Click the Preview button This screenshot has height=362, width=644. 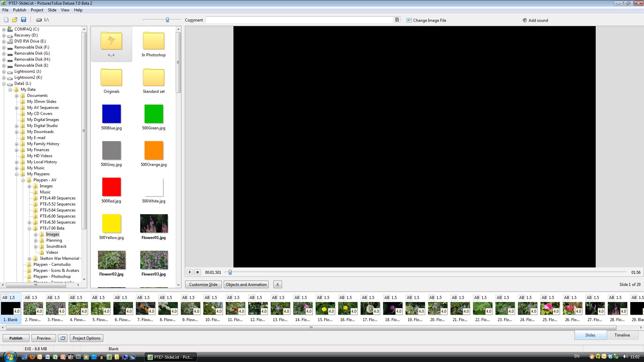pyautogui.click(x=44, y=338)
